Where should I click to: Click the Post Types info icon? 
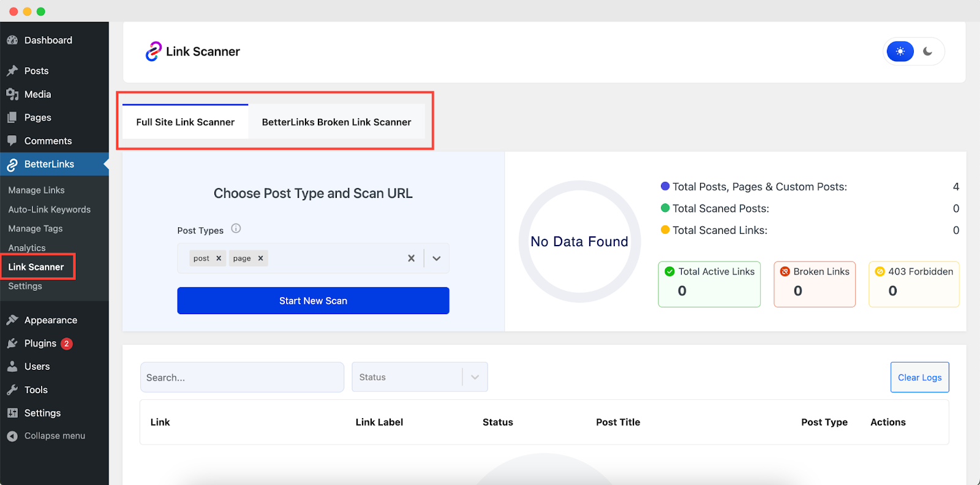click(236, 229)
